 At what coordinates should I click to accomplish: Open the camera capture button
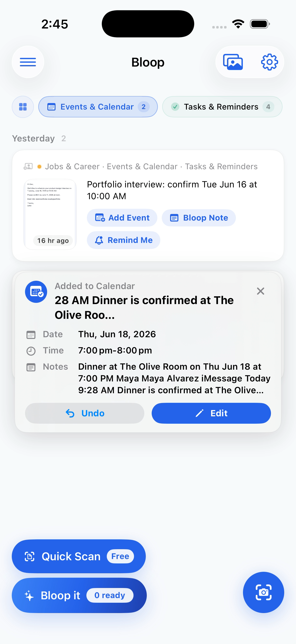pyautogui.click(x=264, y=592)
